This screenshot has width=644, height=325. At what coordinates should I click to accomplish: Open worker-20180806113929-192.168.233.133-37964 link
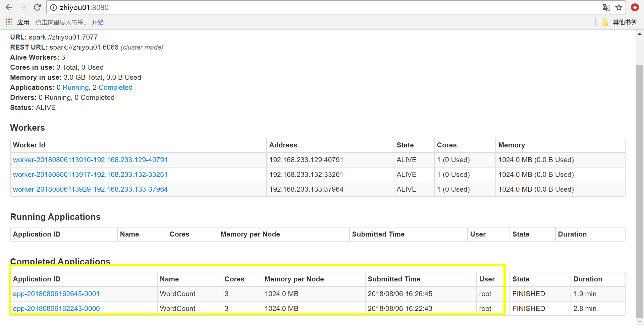(90, 189)
